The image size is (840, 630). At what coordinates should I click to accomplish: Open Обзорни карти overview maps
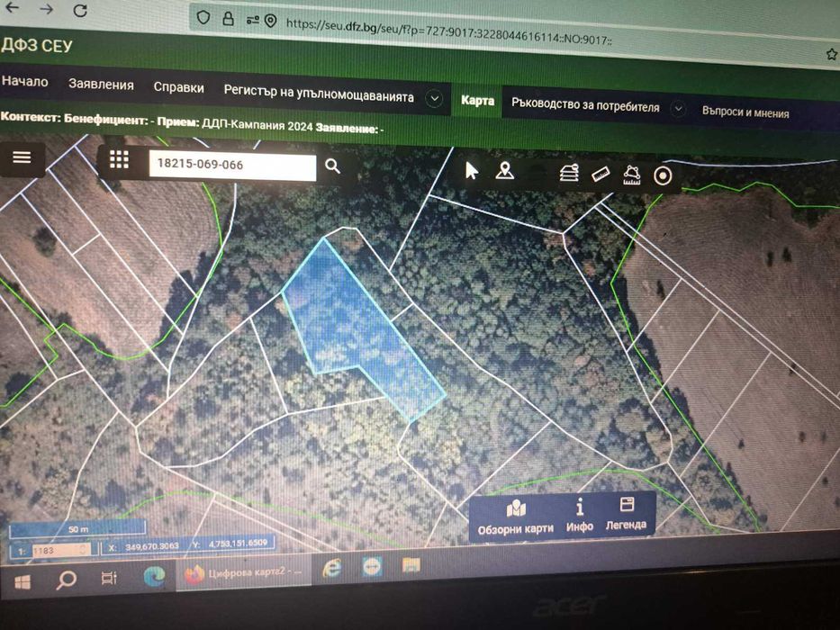(515, 517)
